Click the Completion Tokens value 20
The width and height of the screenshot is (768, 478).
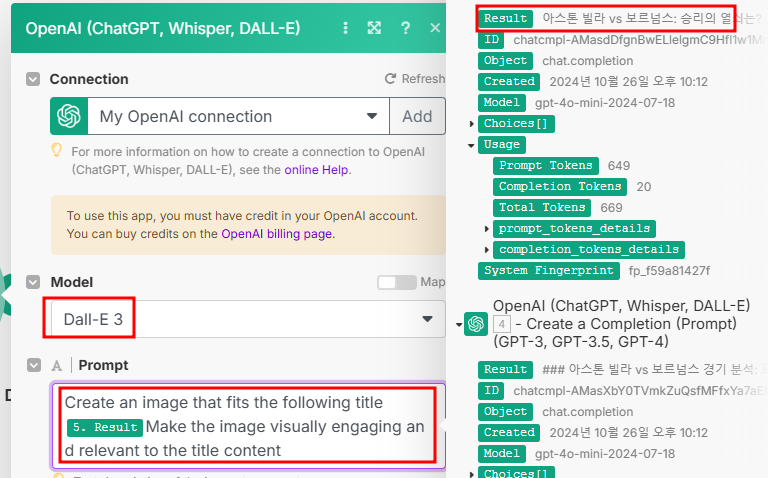644,187
